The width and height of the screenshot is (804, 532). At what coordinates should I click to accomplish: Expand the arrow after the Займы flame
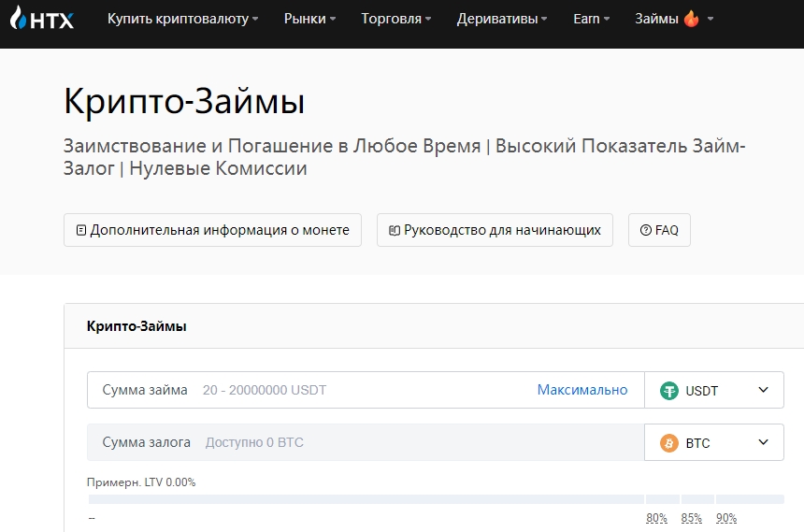pos(711,19)
